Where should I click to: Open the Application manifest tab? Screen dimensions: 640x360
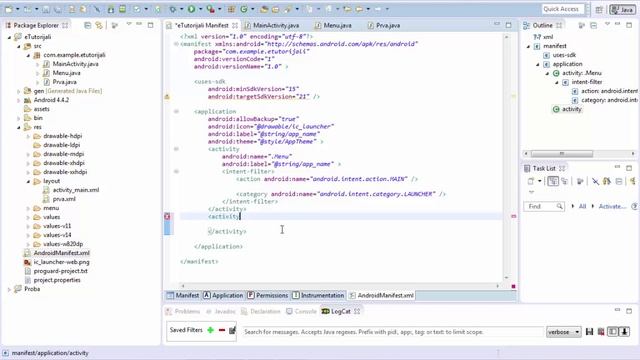tap(223, 296)
